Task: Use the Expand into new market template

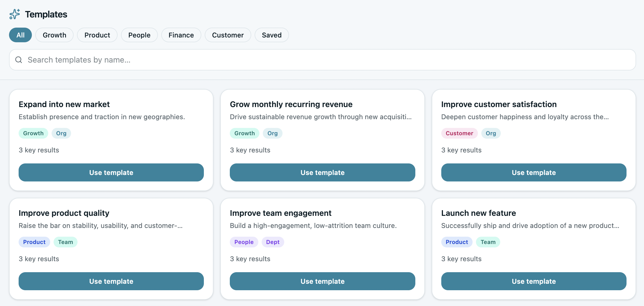Action: (x=111, y=172)
